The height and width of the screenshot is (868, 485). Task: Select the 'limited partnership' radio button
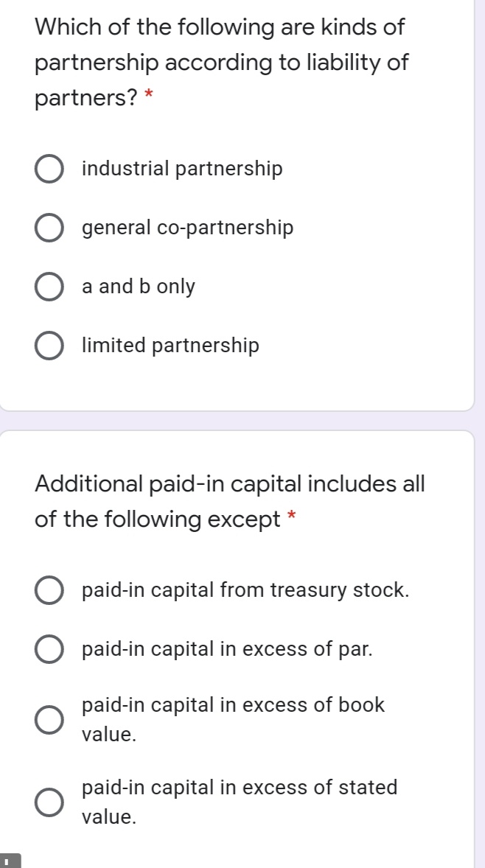(x=49, y=346)
